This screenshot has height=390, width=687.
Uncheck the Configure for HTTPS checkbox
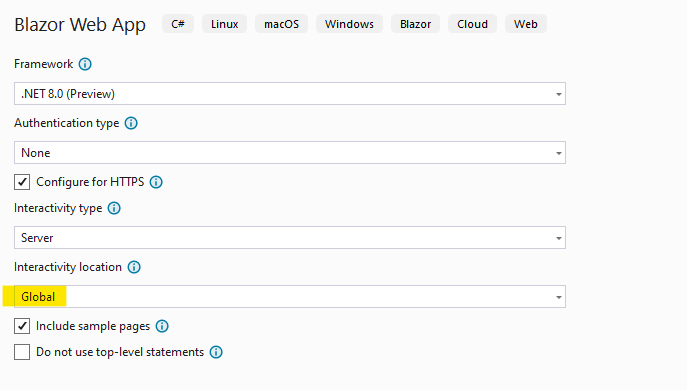pyautogui.click(x=22, y=182)
